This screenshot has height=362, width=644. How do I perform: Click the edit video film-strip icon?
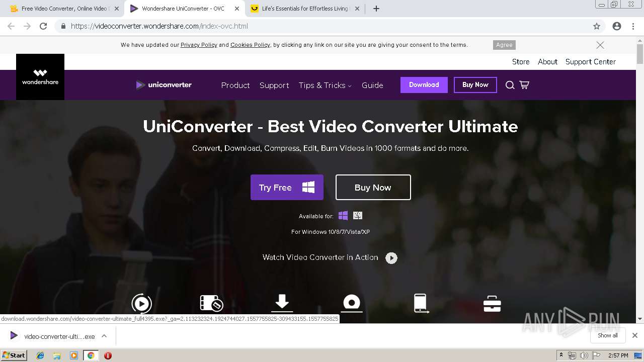(211, 303)
